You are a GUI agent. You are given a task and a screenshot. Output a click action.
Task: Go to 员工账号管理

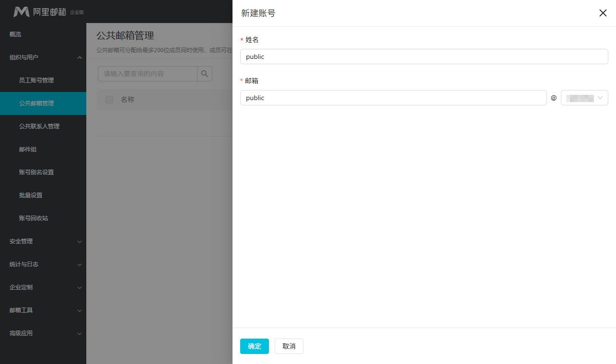tap(36, 80)
